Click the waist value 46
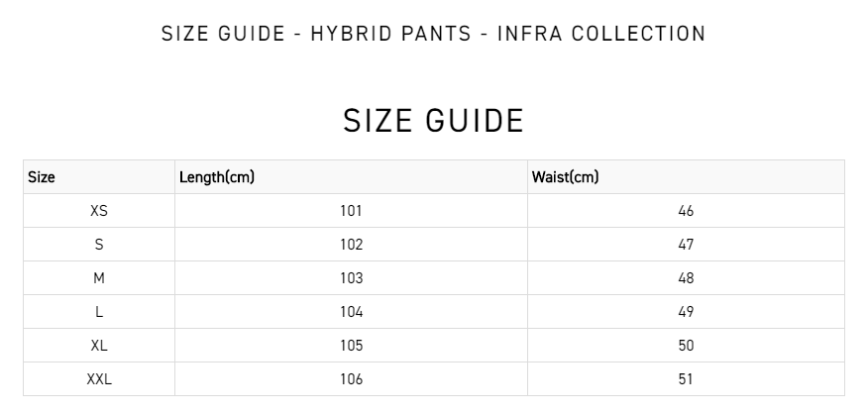This screenshot has width=868, height=414. pyautogui.click(x=686, y=211)
